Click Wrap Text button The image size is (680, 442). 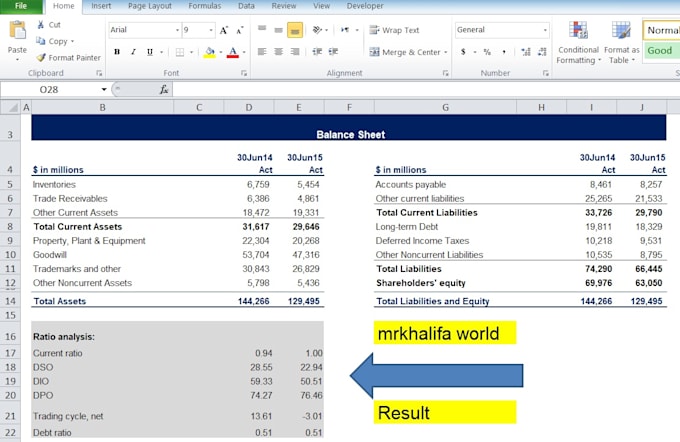click(394, 30)
